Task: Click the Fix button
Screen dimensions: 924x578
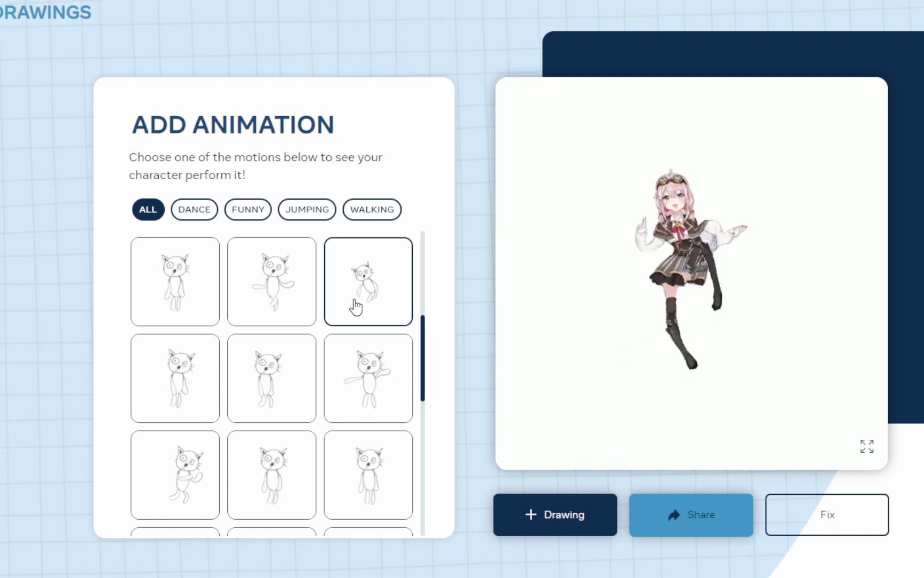Action: 827,515
